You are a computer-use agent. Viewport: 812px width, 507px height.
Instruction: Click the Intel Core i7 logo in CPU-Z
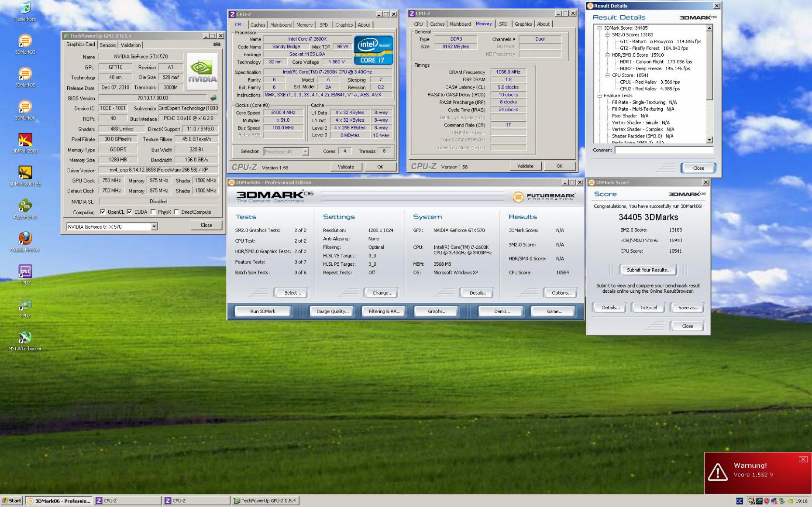pos(373,50)
